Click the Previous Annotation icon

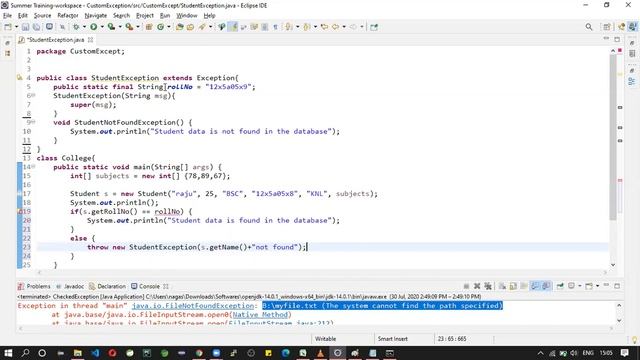pyautogui.click(x=307, y=27)
